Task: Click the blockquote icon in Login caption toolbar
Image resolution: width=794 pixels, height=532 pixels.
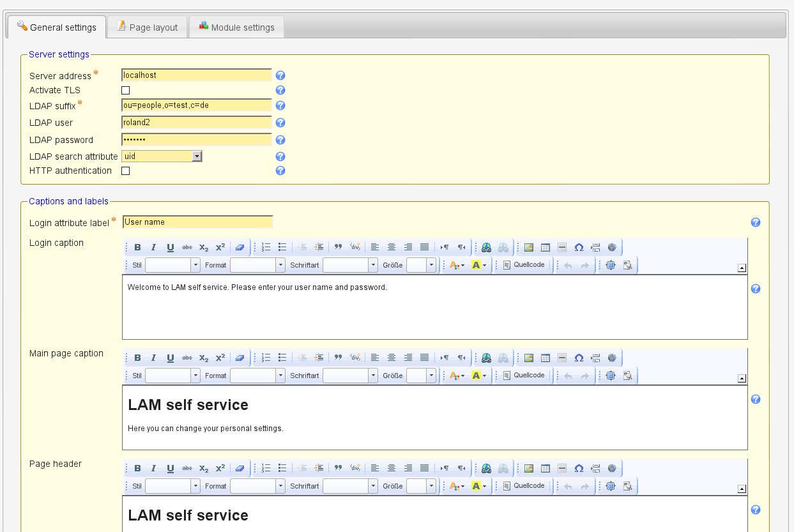Action: tap(338, 248)
